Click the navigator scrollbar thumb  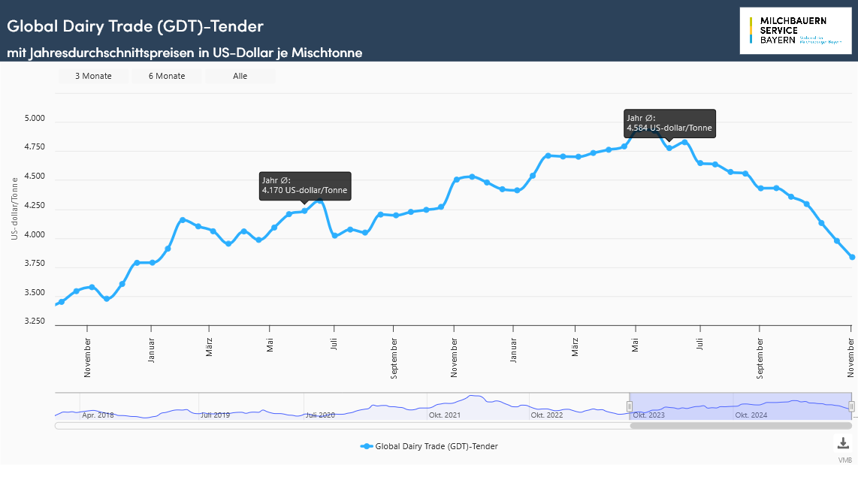click(x=740, y=426)
